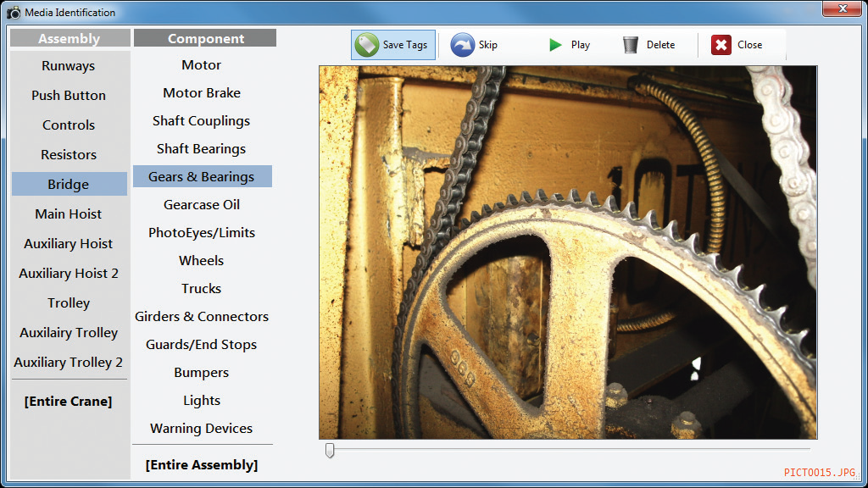868x488 pixels.
Task: Click the Delete button label
Action: (660, 45)
